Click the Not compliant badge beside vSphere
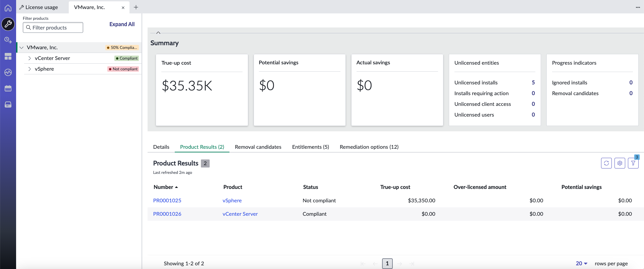Screen dimensions: 644x269 pos(123,69)
